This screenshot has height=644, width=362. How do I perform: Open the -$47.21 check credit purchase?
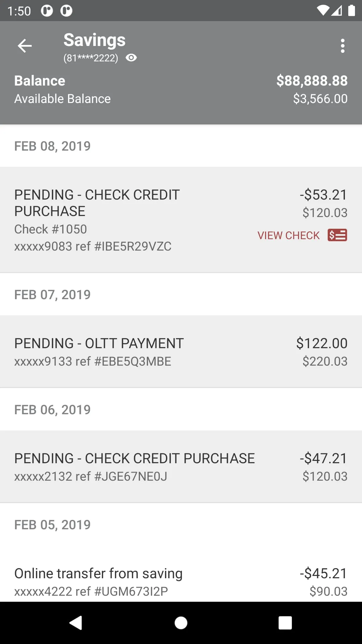[181, 467]
